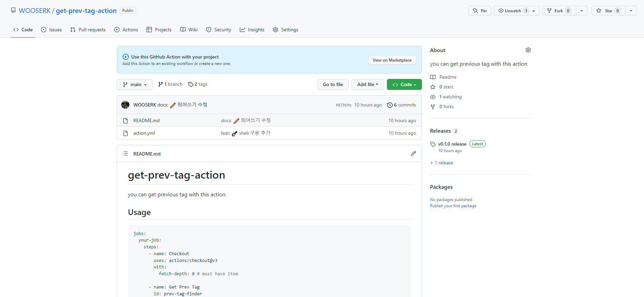Click the fork icon beside 0 forks

coord(433,106)
